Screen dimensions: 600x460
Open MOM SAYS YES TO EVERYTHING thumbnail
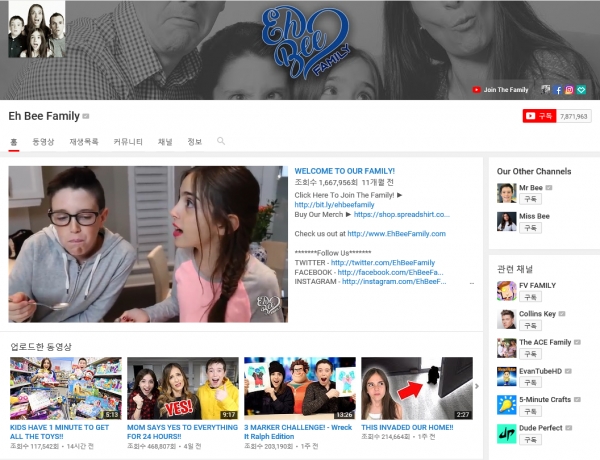tap(183, 388)
